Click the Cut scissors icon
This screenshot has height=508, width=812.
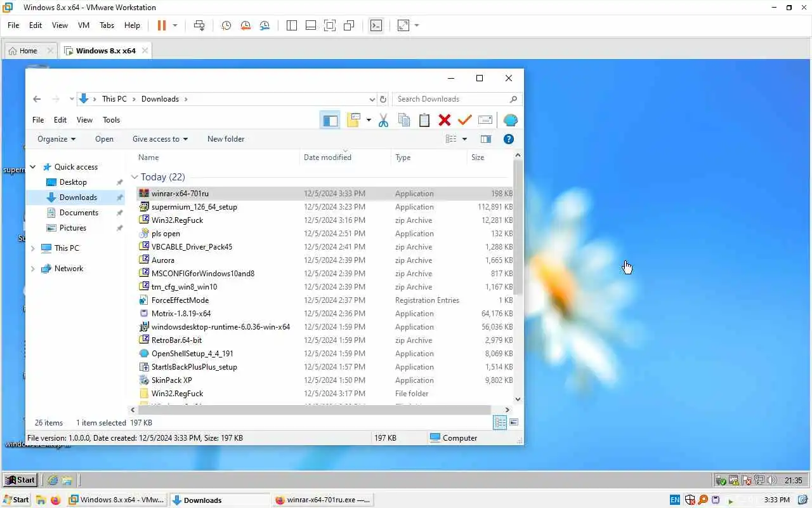point(383,120)
